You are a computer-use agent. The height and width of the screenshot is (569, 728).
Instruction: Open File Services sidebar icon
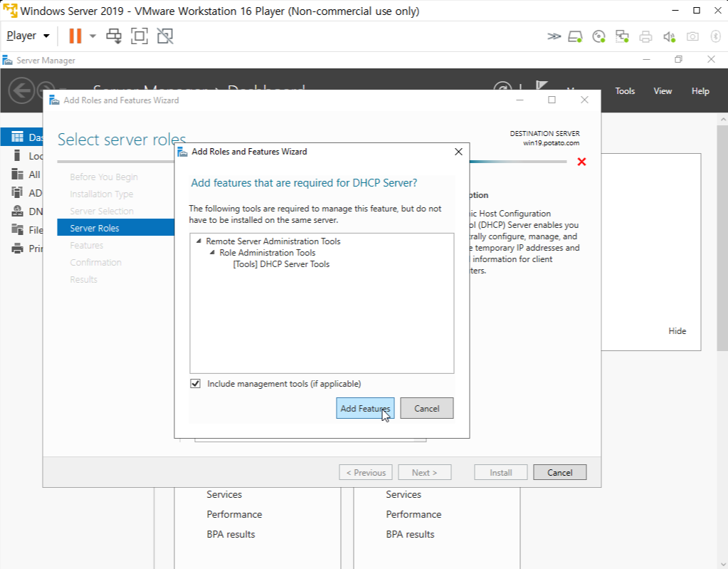17,229
